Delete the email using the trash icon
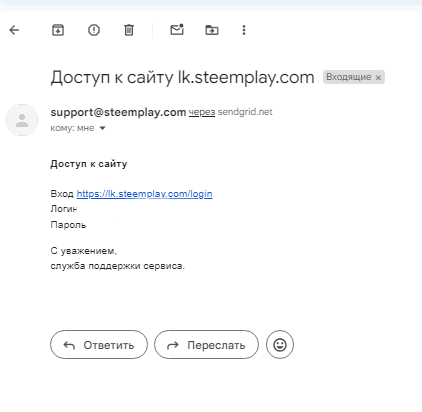This screenshot has height=412, width=422. (x=129, y=30)
